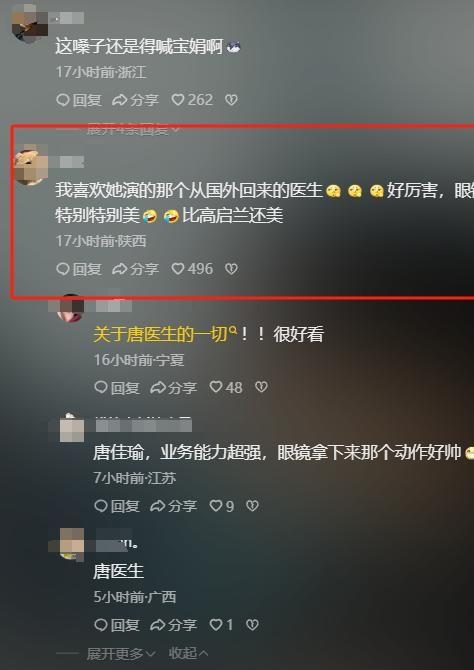Like the 江苏 reply with 9 likes
The image size is (474, 670).
[221, 506]
